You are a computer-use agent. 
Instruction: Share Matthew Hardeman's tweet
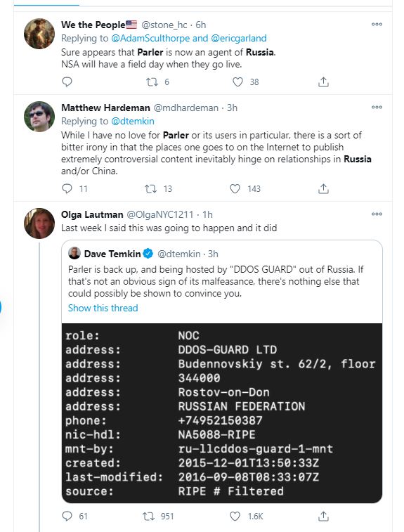tap(323, 188)
